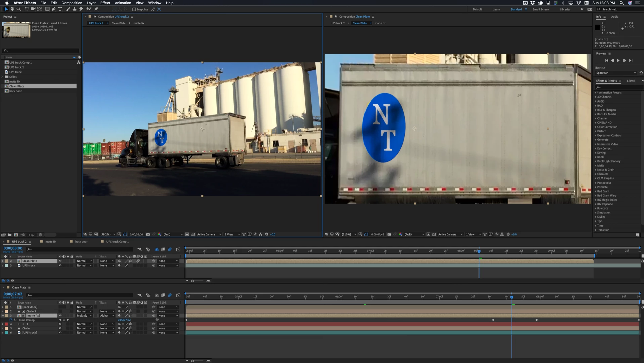Expand the Color Correction effects category

point(596,127)
